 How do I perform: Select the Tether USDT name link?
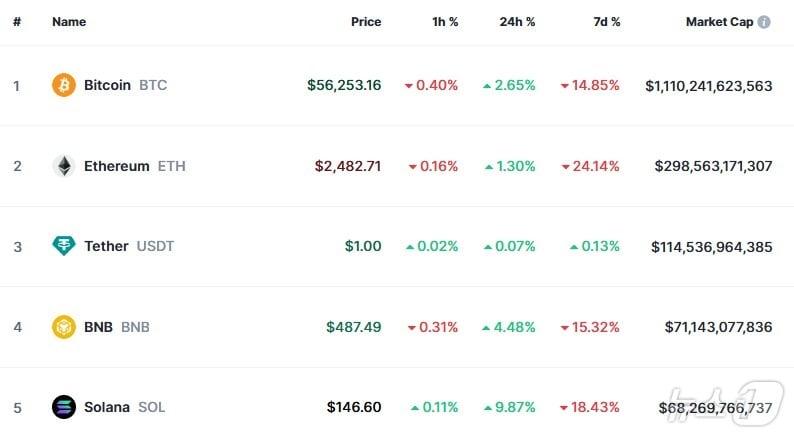pos(106,246)
